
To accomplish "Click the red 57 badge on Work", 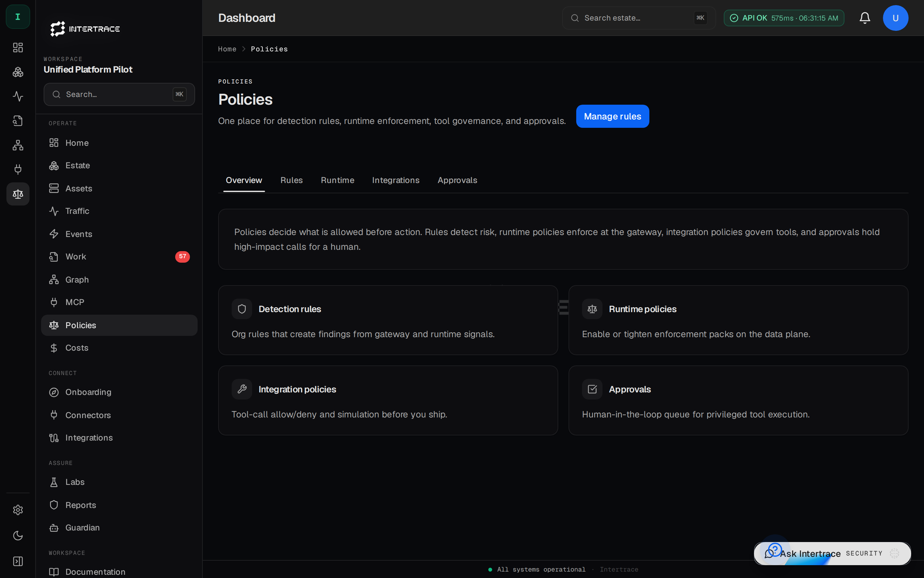I will pyautogui.click(x=183, y=257).
